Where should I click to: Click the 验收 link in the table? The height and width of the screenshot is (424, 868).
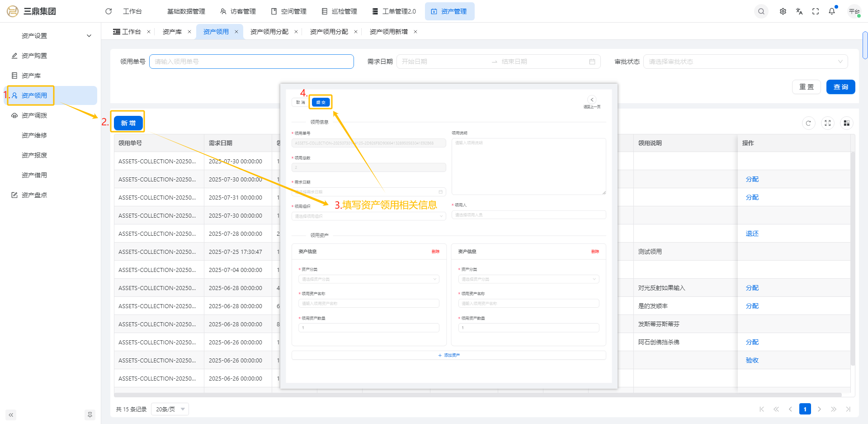coord(752,360)
